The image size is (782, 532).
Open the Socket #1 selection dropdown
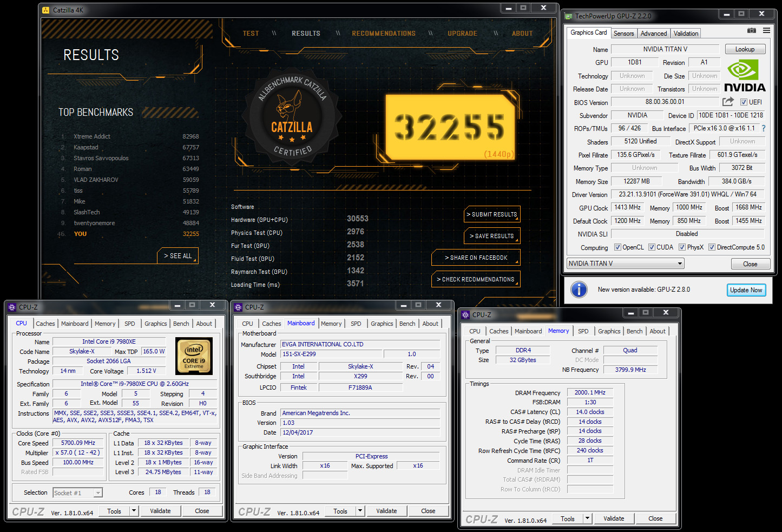pyautogui.click(x=78, y=493)
